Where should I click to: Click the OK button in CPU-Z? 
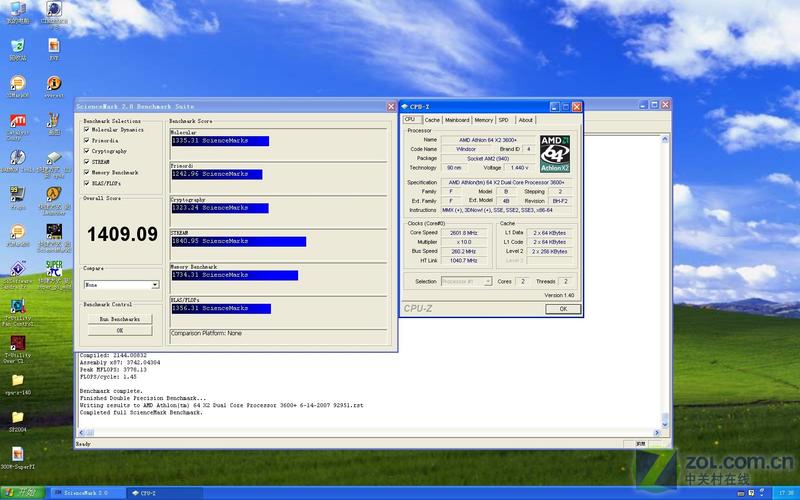click(563, 309)
